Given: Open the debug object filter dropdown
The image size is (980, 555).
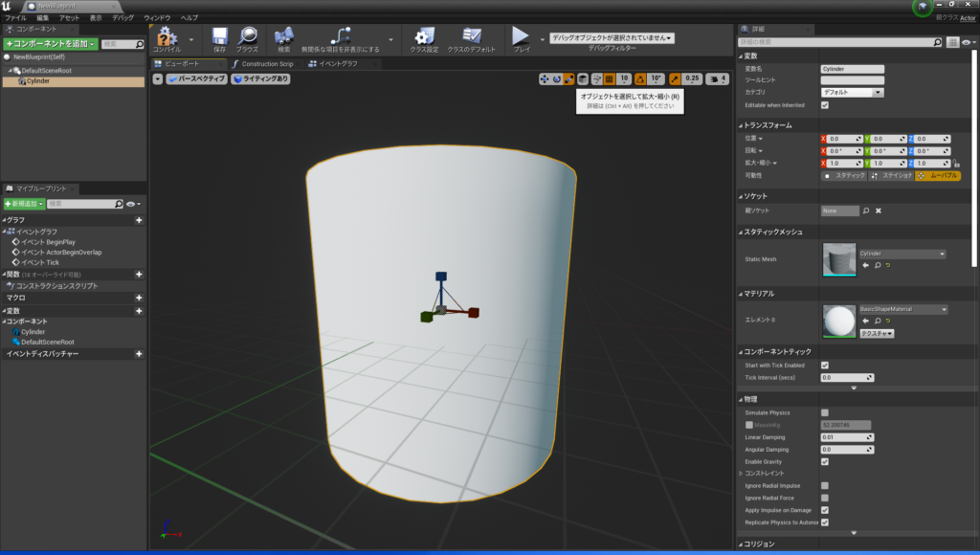Looking at the screenshot, I should [611, 38].
